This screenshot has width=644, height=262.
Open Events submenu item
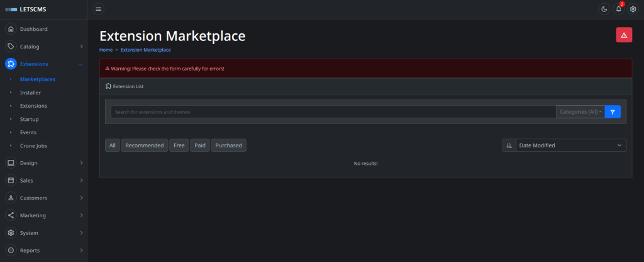pyautogui.click(x=28, y=132)
